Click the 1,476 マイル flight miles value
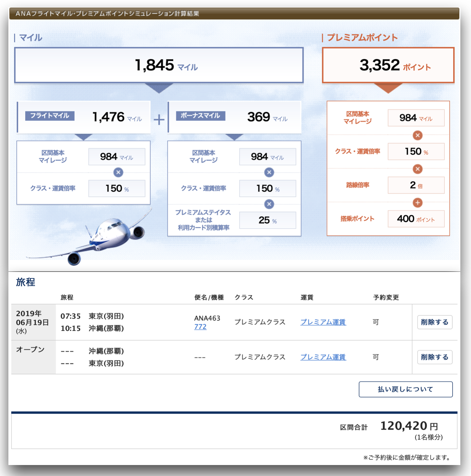This screenshot has height=476, width=471. click(117, 117)
